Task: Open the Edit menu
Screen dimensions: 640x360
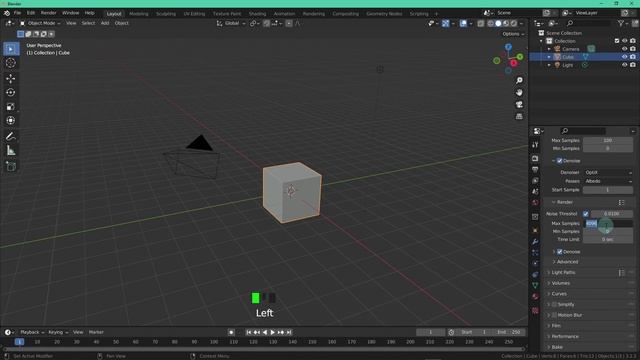Action: (31, 13)
